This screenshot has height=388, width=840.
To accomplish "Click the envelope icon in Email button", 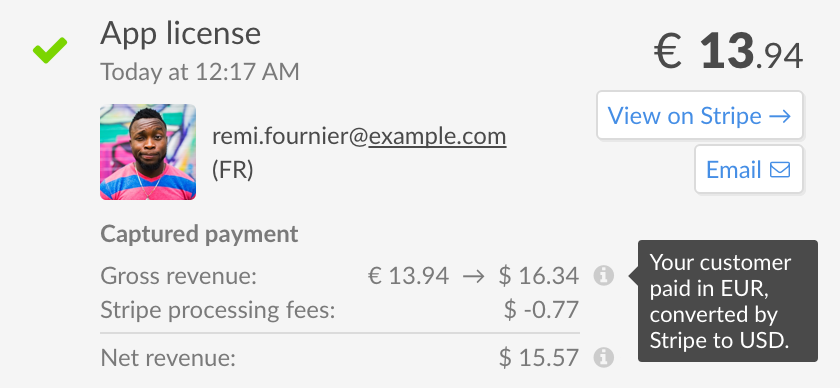I will click(x=779, y=170).
